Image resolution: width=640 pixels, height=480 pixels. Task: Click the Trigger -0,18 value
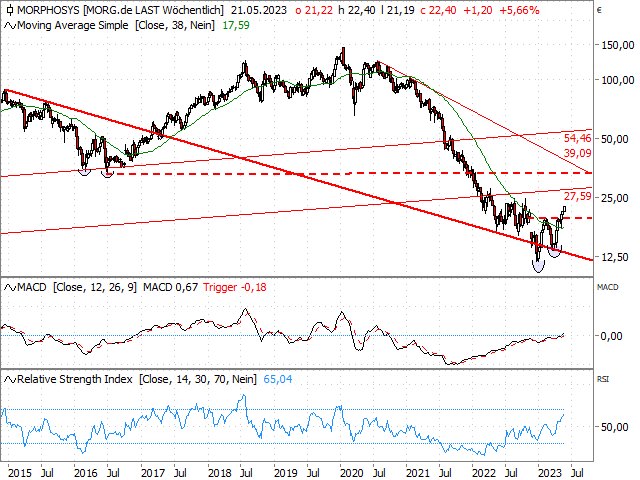click(235, 287)
